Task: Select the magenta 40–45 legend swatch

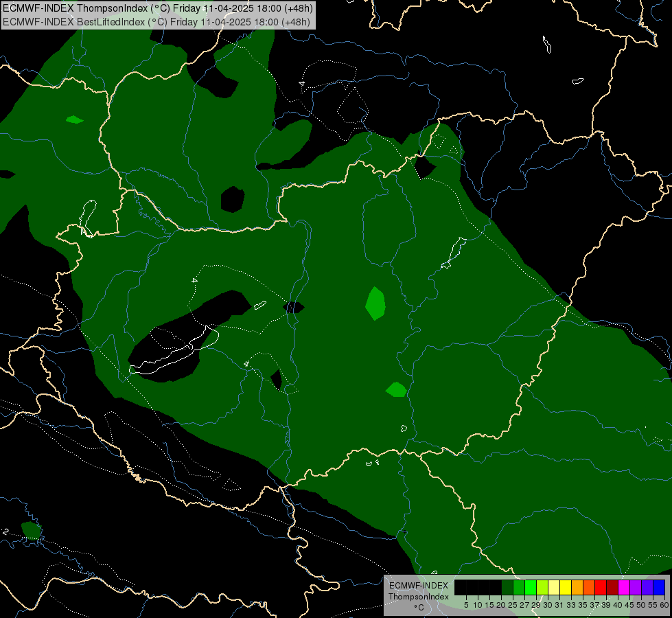Action: pyautogui.click(x=624, y=588)
